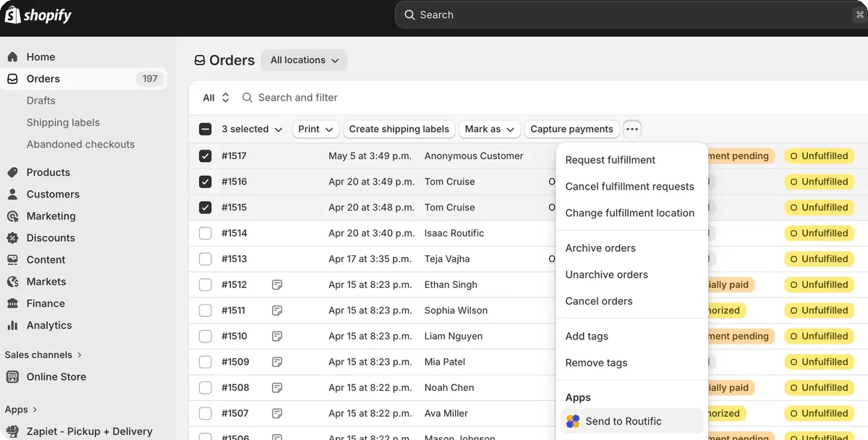
Task: Click the note icon on order #1510
Action: (x=277, y=336)
